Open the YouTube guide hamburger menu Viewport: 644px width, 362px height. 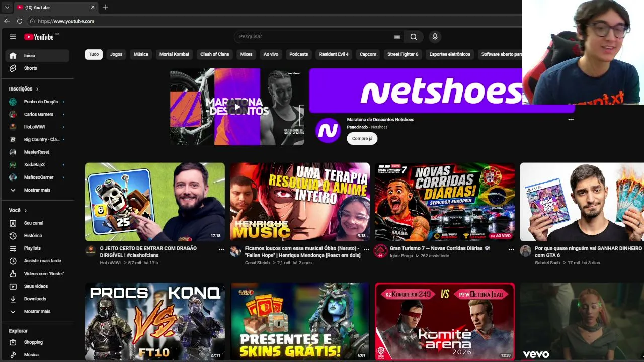coord(13,37)
